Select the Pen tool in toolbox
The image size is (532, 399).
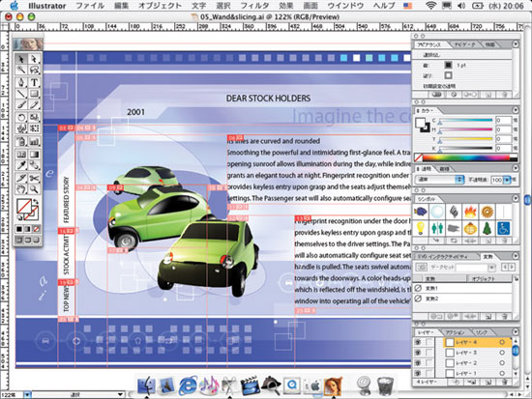click(x=21, y=82)
